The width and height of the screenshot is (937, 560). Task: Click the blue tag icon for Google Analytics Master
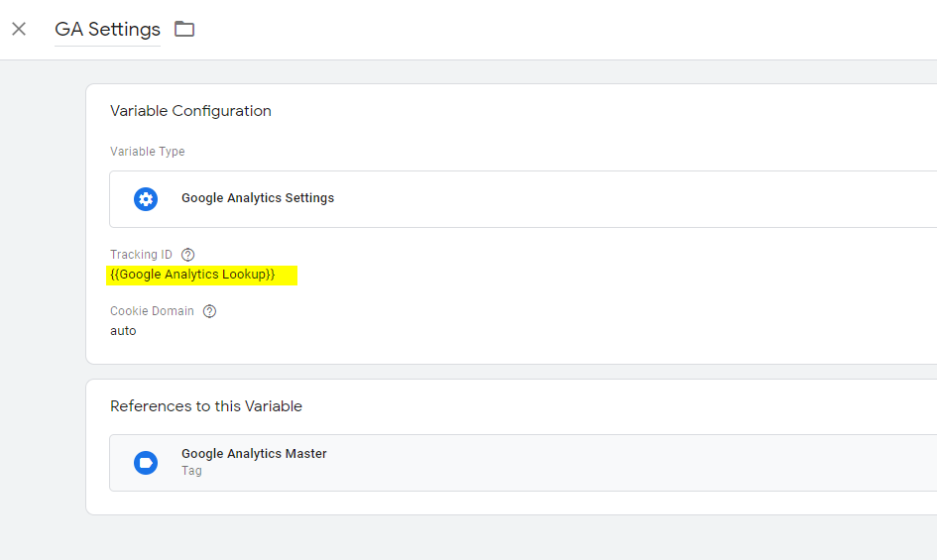tap(145, 463)
